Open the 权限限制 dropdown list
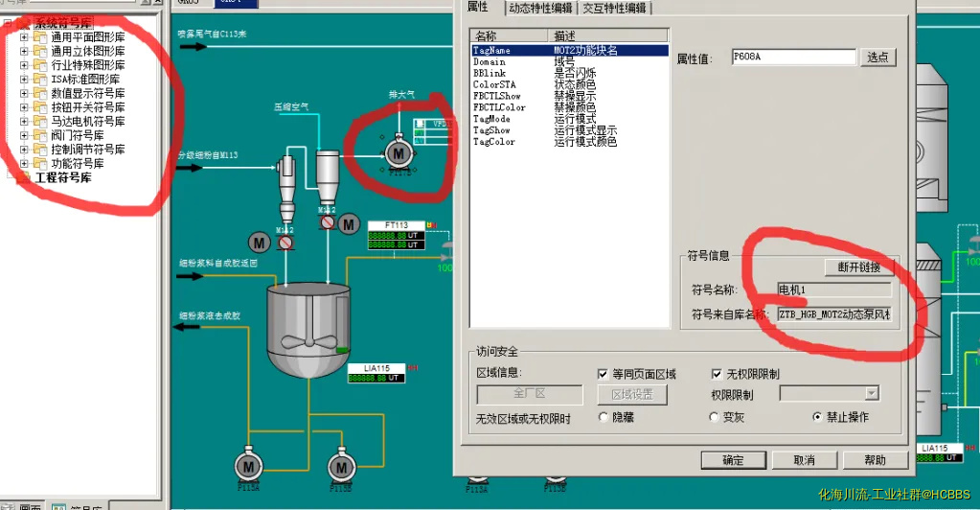Image resolution: width=980 pixels, height=510 pixels. tap(871, 393)
